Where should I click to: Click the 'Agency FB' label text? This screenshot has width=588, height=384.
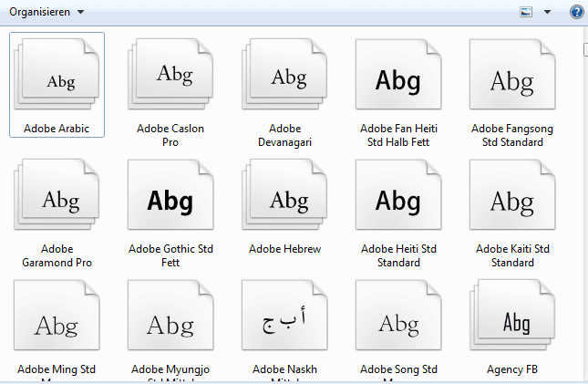(512, 369)
